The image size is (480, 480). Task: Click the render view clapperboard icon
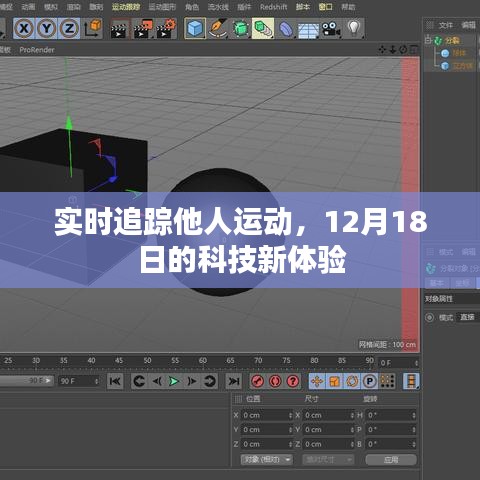pos(119,29)
